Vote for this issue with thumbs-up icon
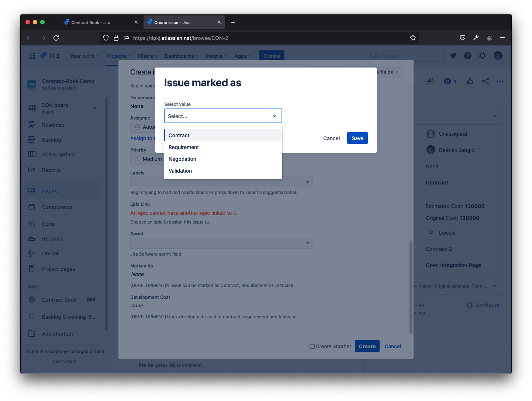This screenshot has width=532, height=401. pos(470,81)
